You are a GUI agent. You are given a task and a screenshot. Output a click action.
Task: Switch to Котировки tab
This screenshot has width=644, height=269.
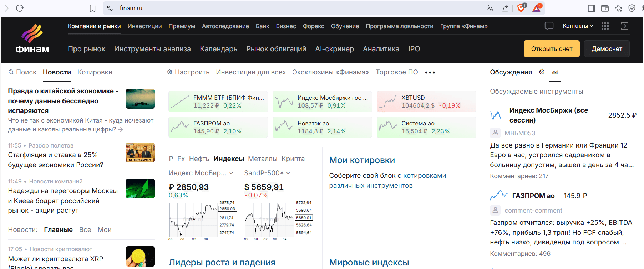[x=95, y=72]
